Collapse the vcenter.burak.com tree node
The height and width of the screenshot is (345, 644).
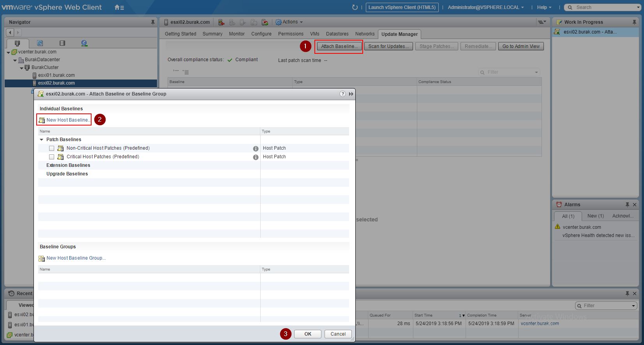pos(9,52)
